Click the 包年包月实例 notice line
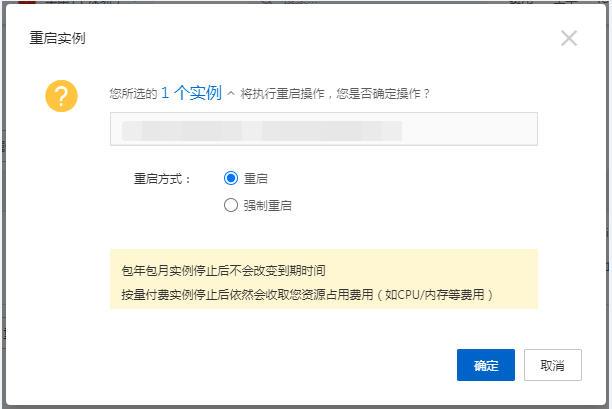This screenshot has height=409, width=612. coord(223,271)
